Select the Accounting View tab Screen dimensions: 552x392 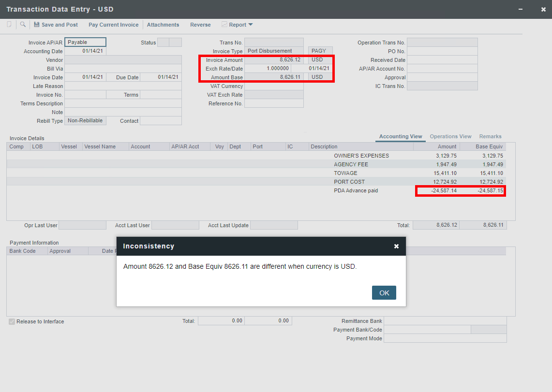401,136
